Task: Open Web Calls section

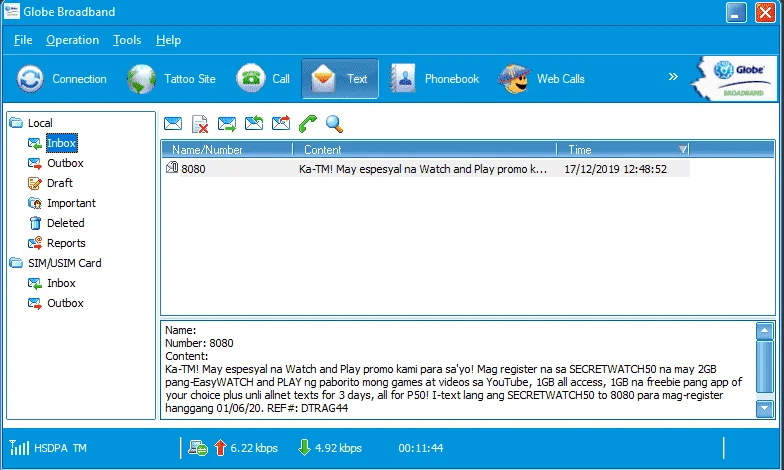Action: click(x=541, y=79)
